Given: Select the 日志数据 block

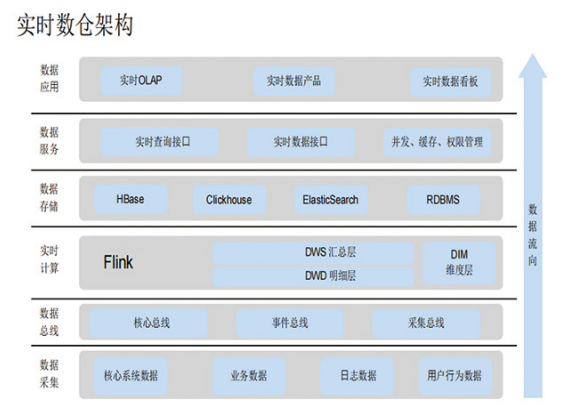Looking at the screenshot, I should 357,376.
